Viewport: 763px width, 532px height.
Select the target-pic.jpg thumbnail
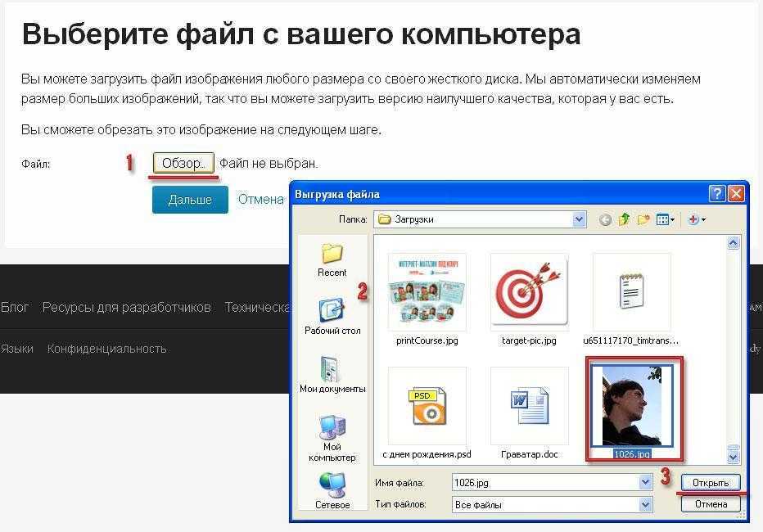pyautogui.click(x=528, y=292)
